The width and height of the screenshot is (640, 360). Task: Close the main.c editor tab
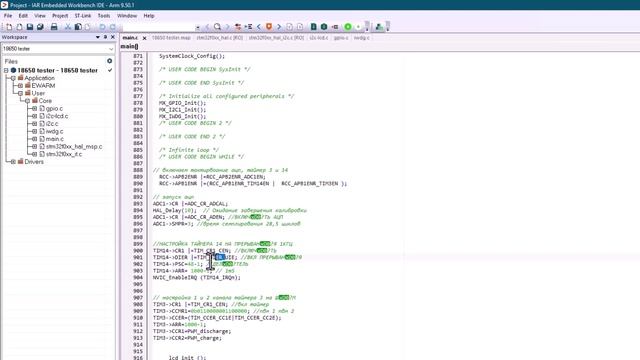coord(144,38)
